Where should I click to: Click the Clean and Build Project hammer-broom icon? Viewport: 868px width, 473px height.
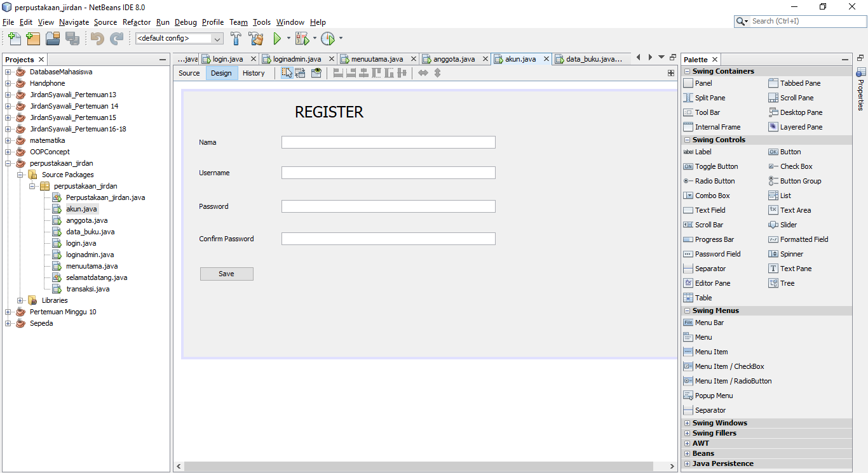256,39
